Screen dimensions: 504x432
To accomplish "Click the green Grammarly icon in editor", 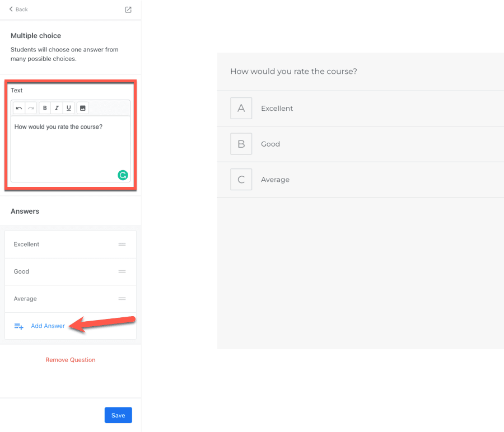I will pyautogui.click(x=123, y=175).
